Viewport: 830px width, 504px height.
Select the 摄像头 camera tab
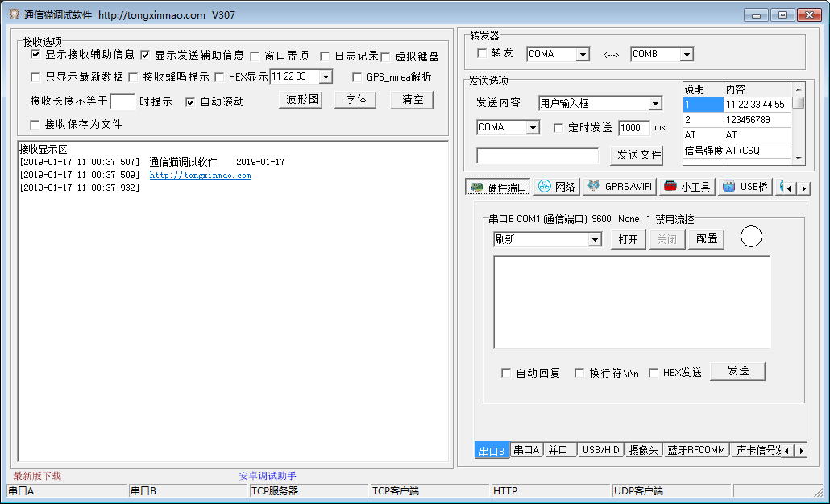click(643, 450)
